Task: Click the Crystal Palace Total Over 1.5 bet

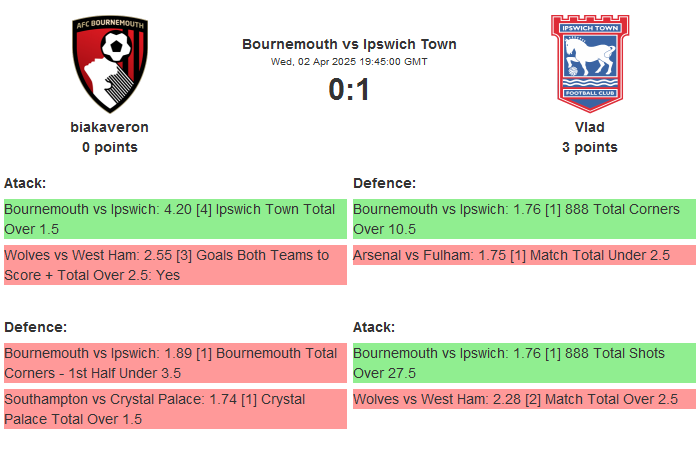Action: click(175, 409)
